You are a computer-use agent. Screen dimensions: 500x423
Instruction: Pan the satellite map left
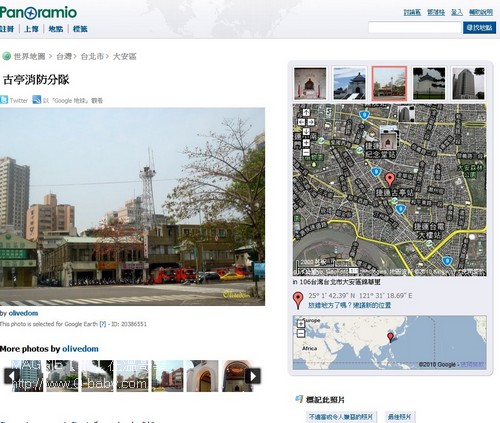click(x=301, y=122)
